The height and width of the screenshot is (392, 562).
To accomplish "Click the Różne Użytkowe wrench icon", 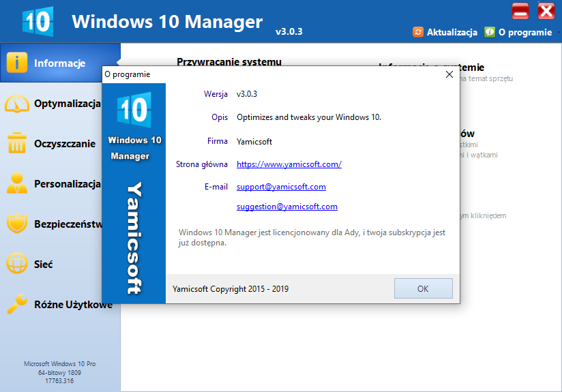I will tap(17, 304).
